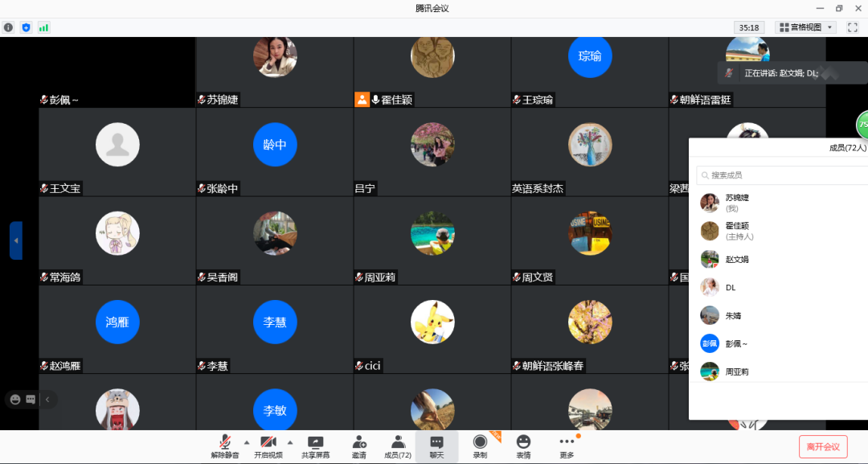868x464 pixels.
Task: Expand video options arrow beside camera
Action: tap(290, 442)
